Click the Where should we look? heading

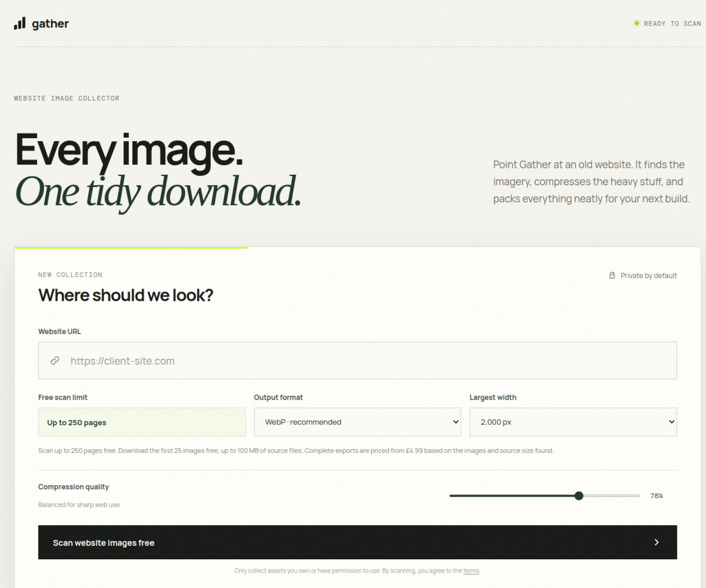(126, 295)
